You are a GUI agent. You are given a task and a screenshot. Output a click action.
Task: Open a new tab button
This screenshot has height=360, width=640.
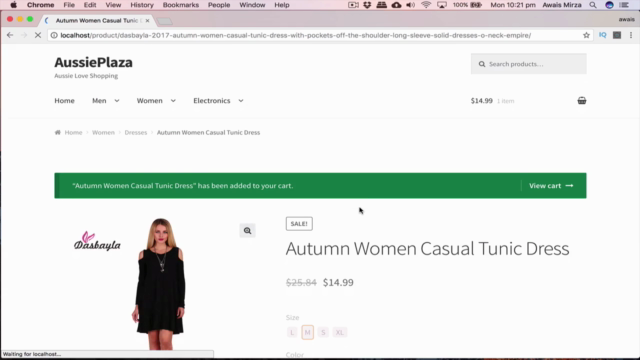coord(164,21)
